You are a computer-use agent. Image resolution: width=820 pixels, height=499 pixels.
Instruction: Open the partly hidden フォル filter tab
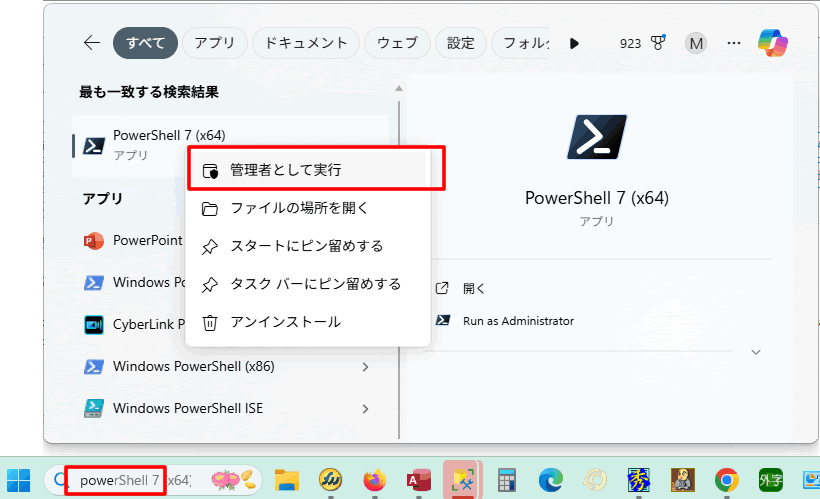click(523, 43)
